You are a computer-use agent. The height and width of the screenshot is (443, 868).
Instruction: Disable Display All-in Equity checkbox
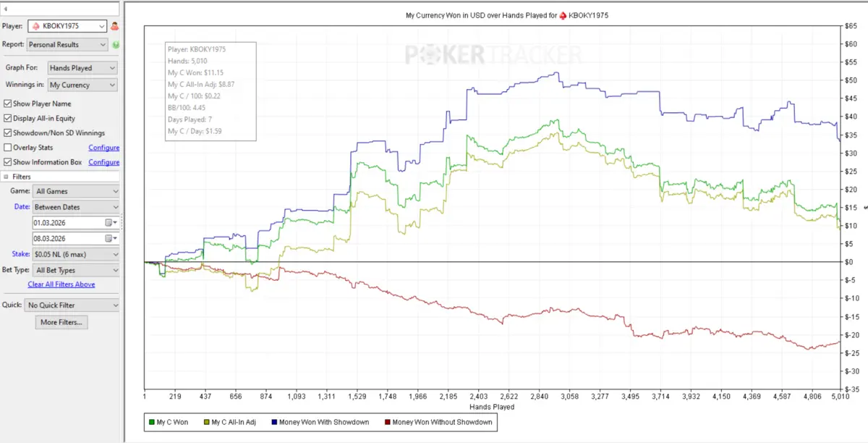[x=8, y=118]
